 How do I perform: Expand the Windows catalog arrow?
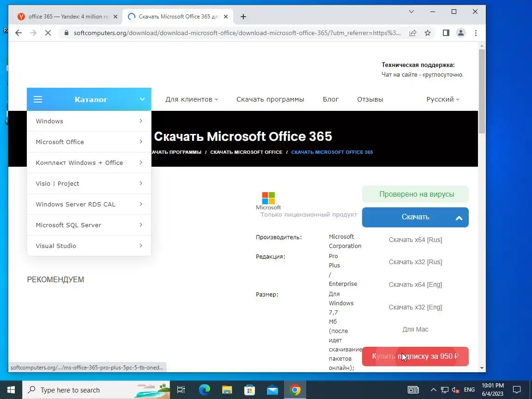[x=141, y=121]
